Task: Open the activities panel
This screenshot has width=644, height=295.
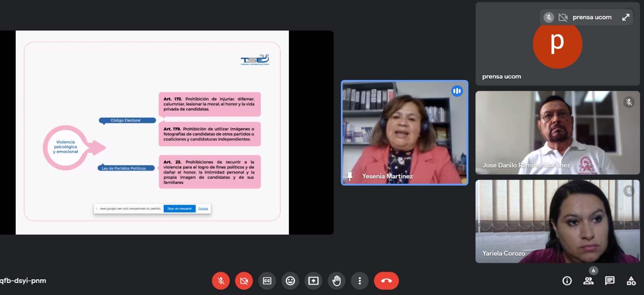Action: tap(631, 281)
